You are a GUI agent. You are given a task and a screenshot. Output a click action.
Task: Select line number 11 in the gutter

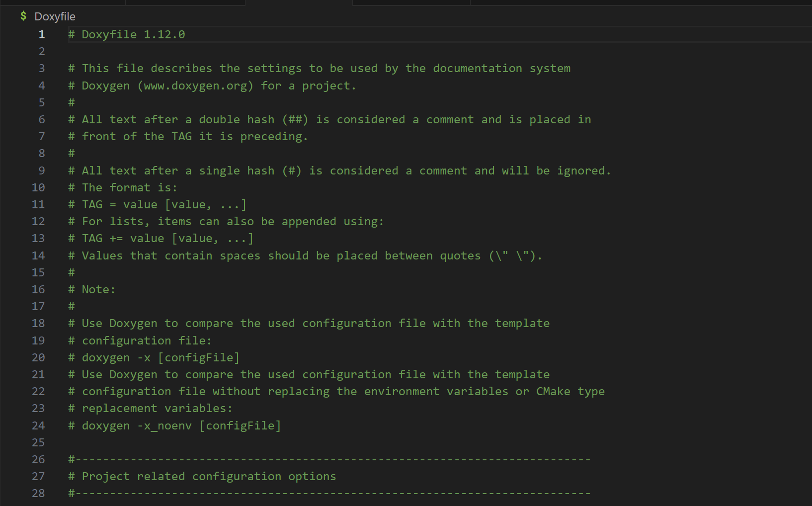38,204
